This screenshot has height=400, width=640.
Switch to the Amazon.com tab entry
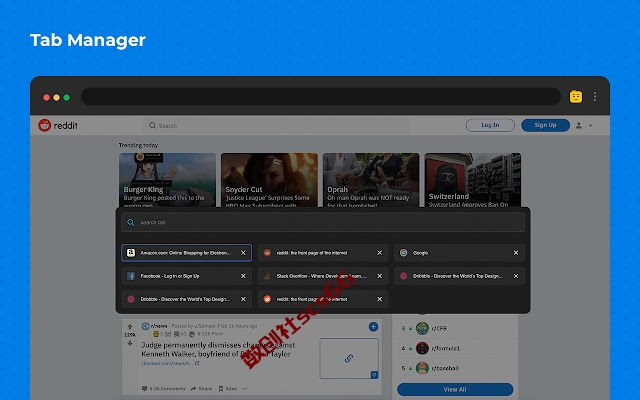[x=187, y=253]
